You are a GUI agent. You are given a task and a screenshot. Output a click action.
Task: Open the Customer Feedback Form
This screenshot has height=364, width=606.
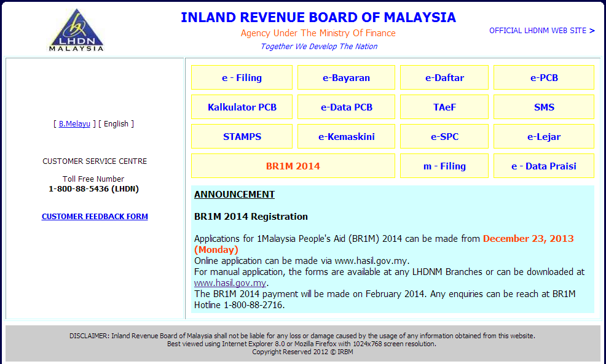95,217
